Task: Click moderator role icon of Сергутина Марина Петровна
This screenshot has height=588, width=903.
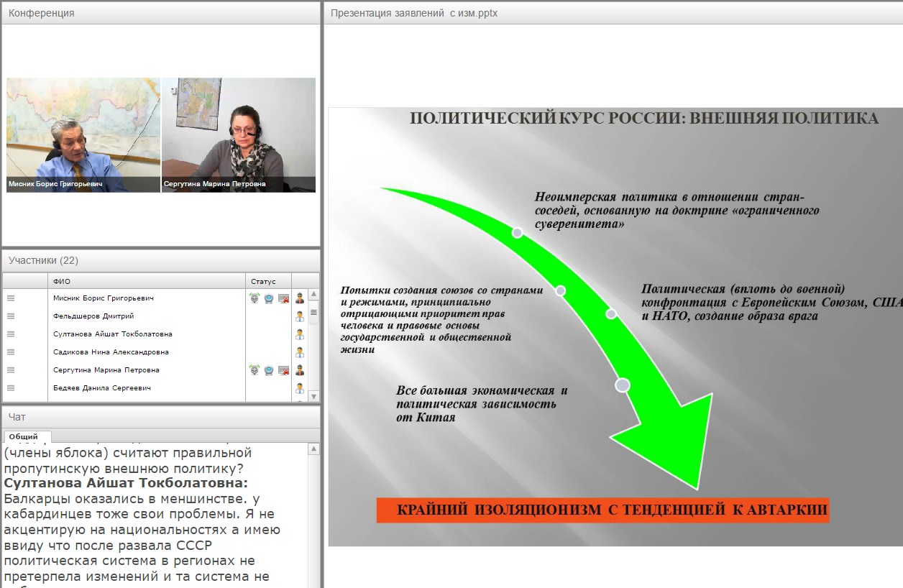Action: tap(300, 370)
